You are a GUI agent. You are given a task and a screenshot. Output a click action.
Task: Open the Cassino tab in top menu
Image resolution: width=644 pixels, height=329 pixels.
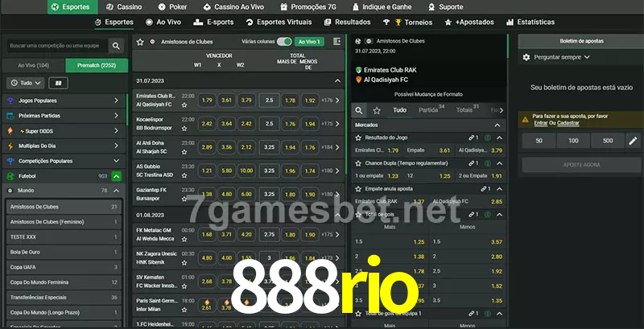pos(123,6)
